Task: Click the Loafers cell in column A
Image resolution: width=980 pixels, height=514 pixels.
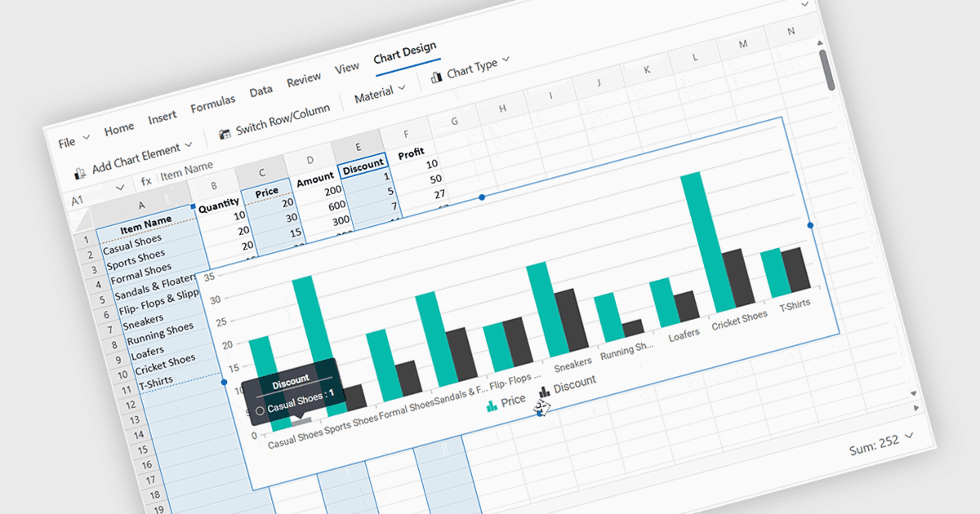Action: [x=147, y=353]
